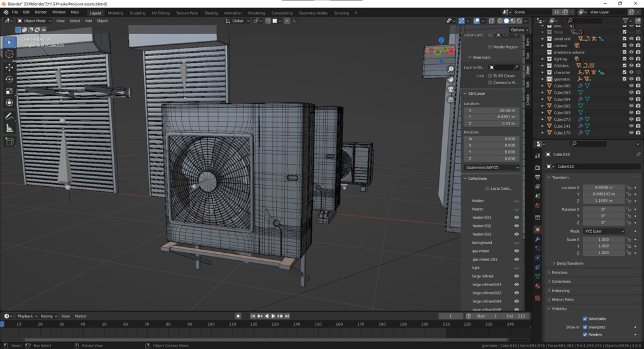Click the viewport zoom magnifier icon
Viewport: 644px width, 349px height.
coord(450,69)
